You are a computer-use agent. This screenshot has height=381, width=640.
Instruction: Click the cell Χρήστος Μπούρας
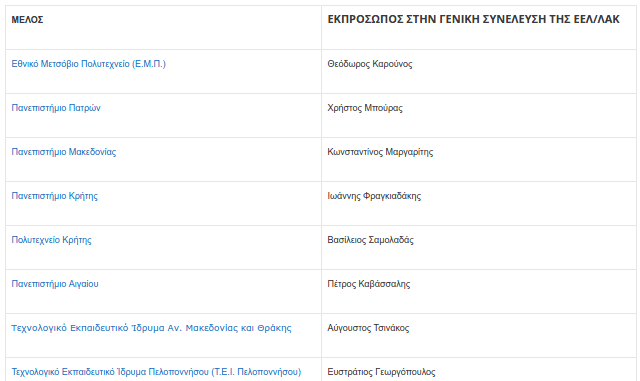coord(365,108)
